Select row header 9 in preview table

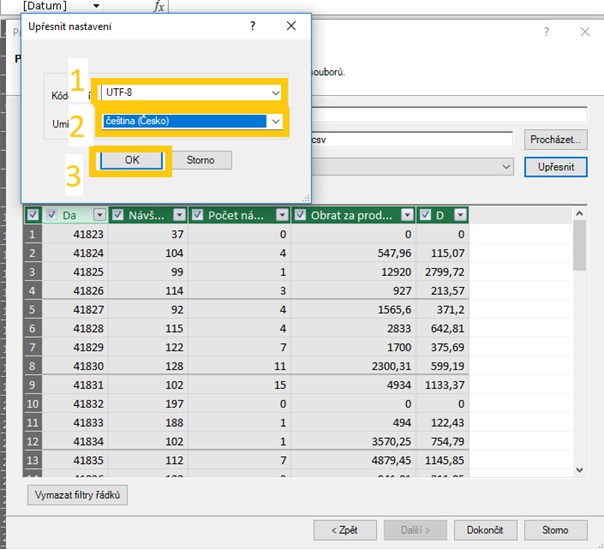(32, 385)
